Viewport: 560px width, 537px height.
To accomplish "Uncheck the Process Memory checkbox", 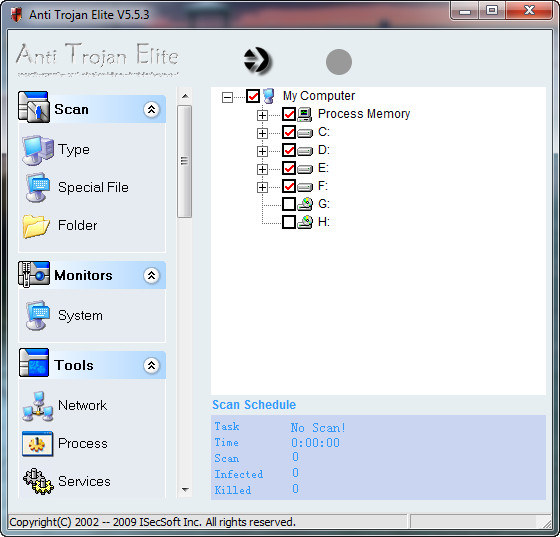I will click(289, 114).
